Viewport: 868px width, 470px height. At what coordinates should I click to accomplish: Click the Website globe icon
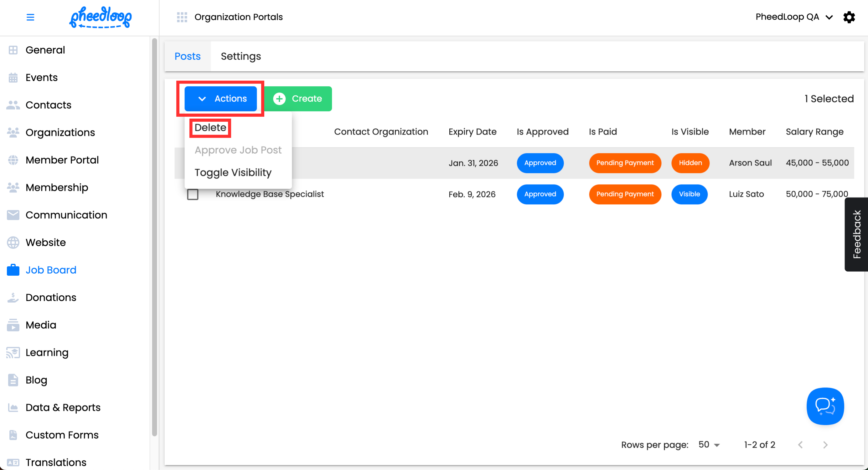[13, 243]
